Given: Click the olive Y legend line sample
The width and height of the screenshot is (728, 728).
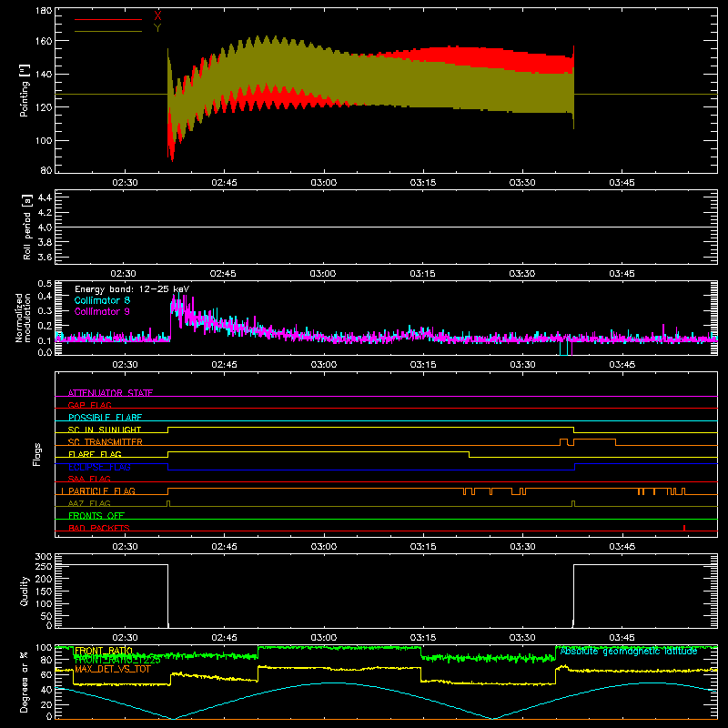Looking at the screenshot, I should 108,32.
